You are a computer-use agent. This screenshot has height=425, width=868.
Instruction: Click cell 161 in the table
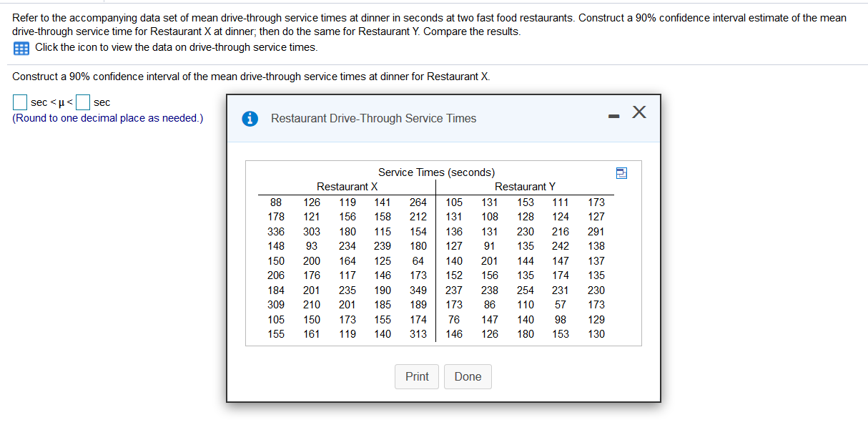312,334
